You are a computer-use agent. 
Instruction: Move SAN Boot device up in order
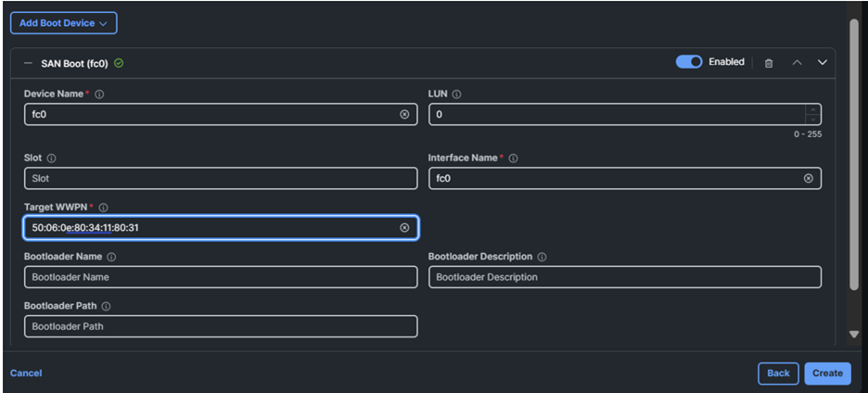[797, 63]
